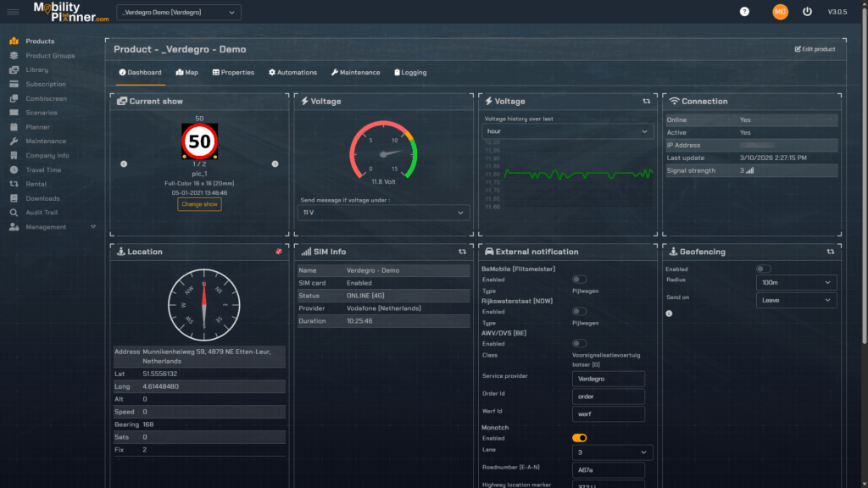Open the Geofencing Radius dropdown set to 100m
Screen dimensions: 868x488
click(796, 282)
